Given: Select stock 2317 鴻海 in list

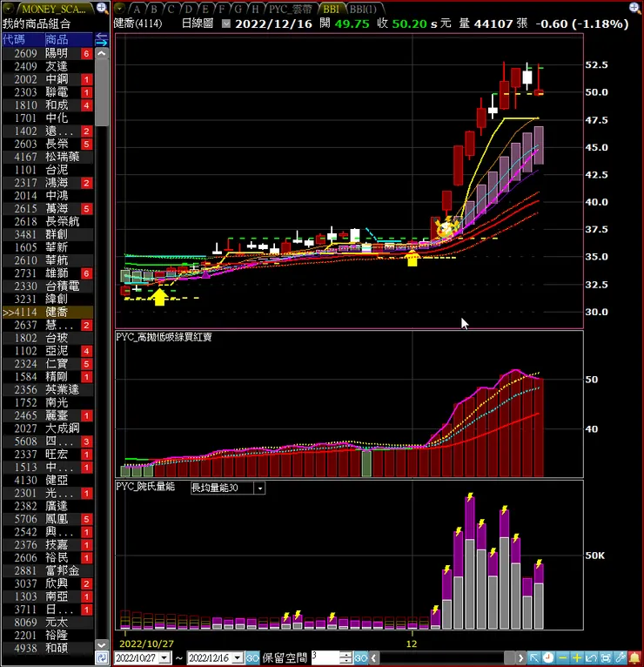Looking at the screenshot, I should pyautogui.click(x=48, y=183).
